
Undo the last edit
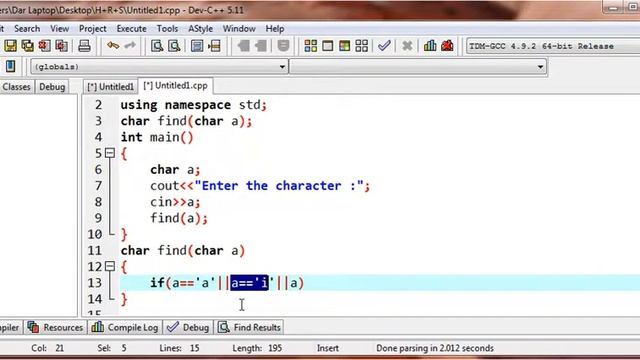point(113,46)
